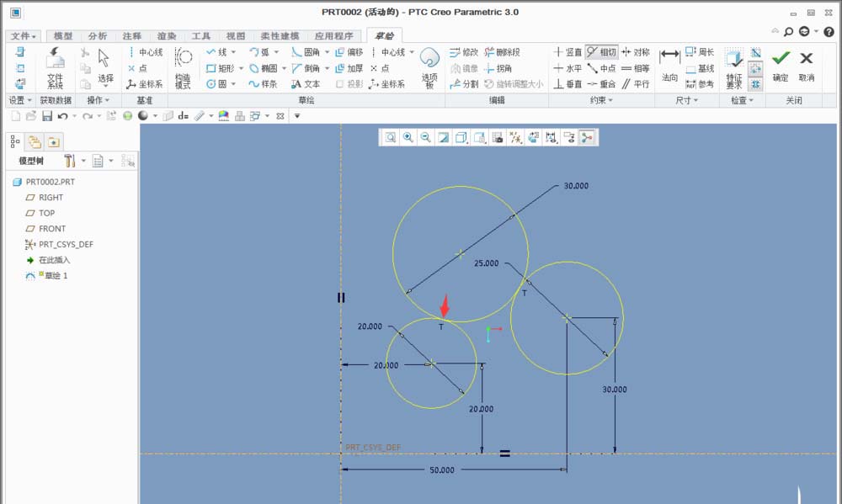Open the quick access toolbar customize arrow

click(297, 116)
